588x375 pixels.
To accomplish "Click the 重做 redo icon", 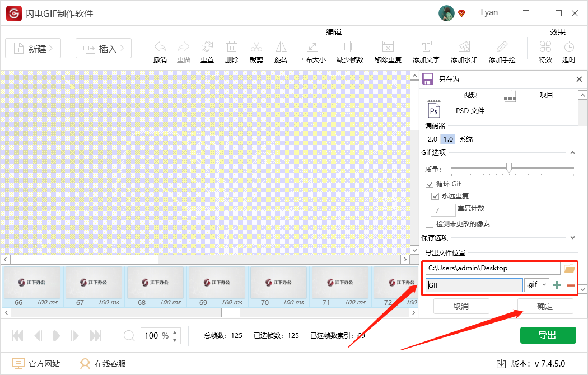I will click(184, 47).
